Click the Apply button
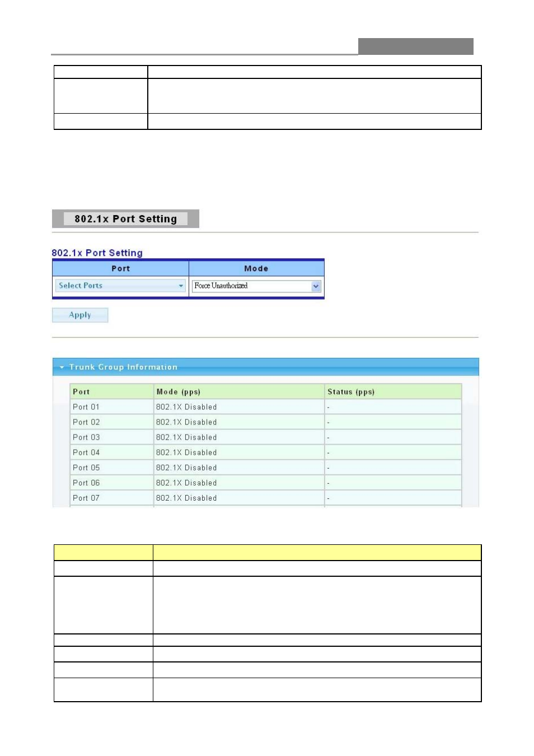 (x=80, y=315)
